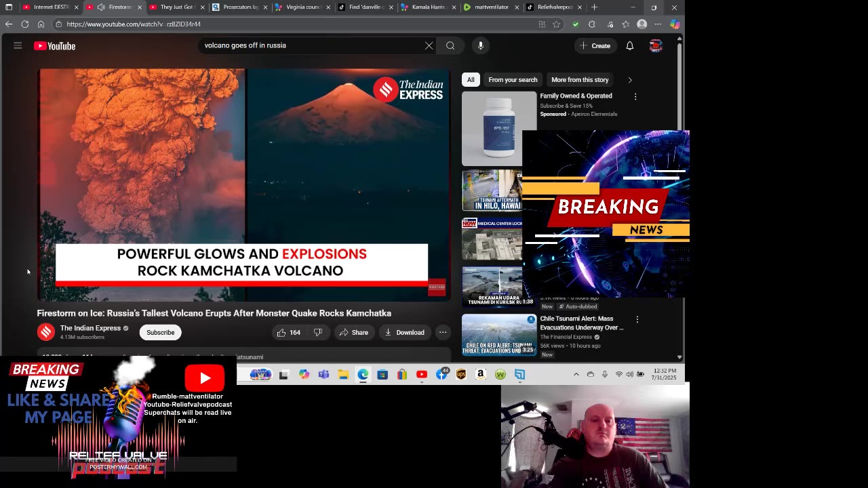Open UPS app from taskbar

(461, 374)
